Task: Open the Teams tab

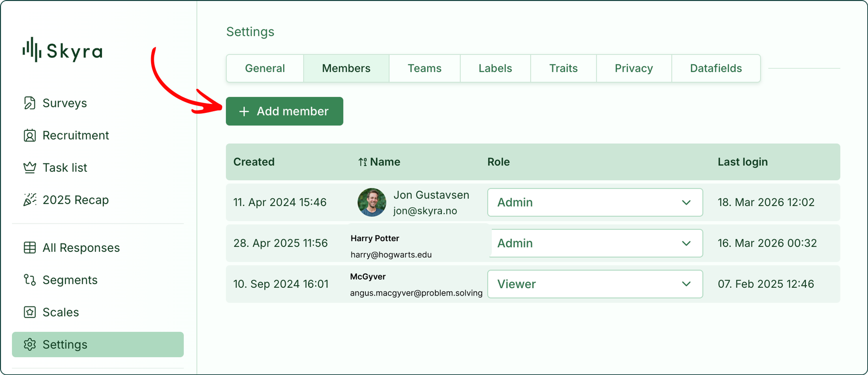Action: click(x=425, y=68)
